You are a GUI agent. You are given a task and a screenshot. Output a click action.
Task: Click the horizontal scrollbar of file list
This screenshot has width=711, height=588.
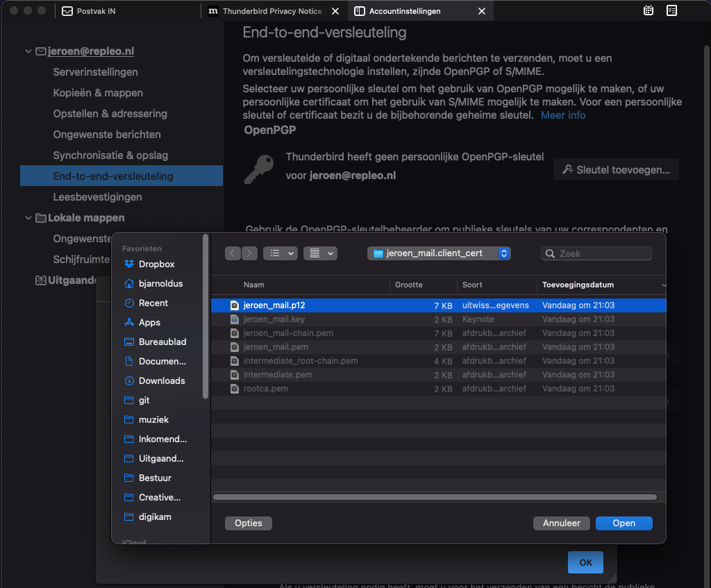tap(435, 497)
